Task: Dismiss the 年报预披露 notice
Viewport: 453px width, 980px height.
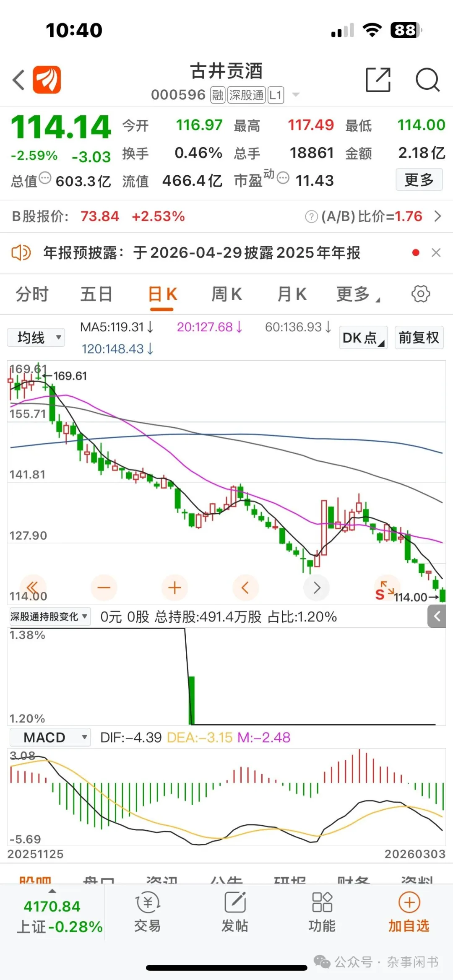Action: (436, 252)
